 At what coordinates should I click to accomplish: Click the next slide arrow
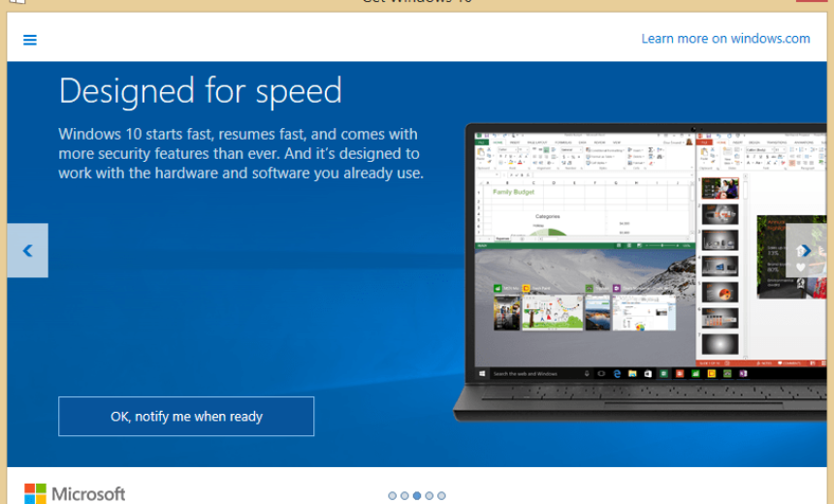(x=805, y=251)
